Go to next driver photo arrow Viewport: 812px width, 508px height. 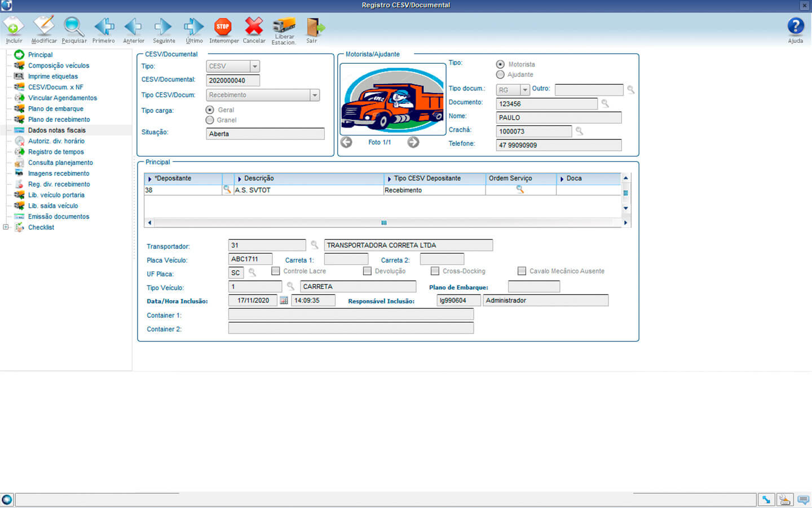413,142
